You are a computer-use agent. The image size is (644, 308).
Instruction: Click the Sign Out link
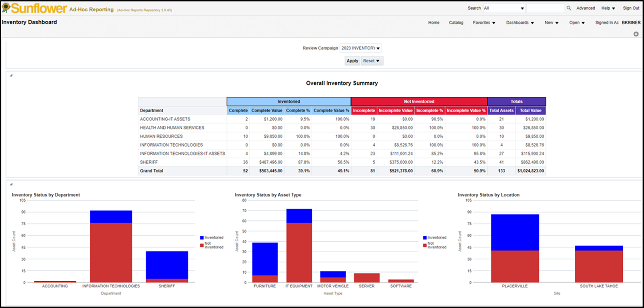[631, 8]
